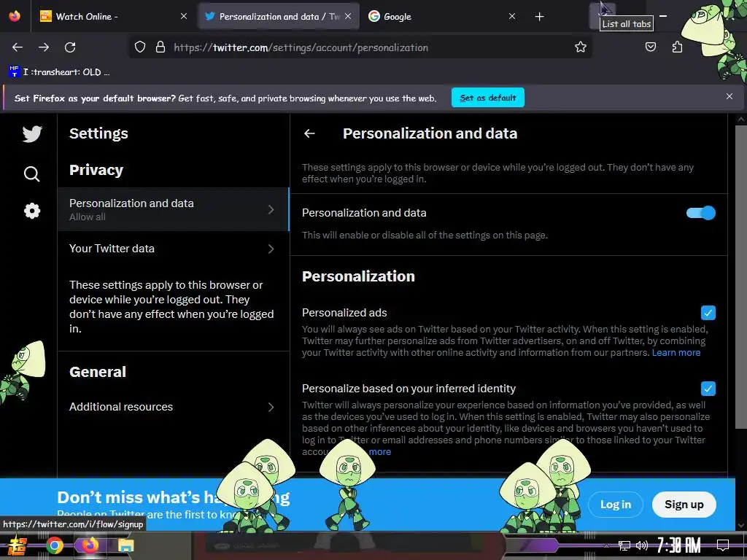Image resolution: width=747 pixels, height=560 pixels.
Task: Open the settings gear icon in sidebar
Action: [32, 211]
